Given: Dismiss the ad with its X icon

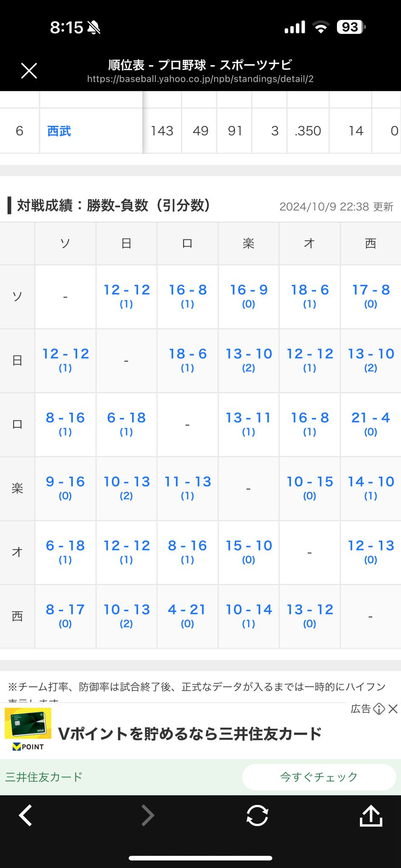Looking at the screenshot, I should click(393, 709).
